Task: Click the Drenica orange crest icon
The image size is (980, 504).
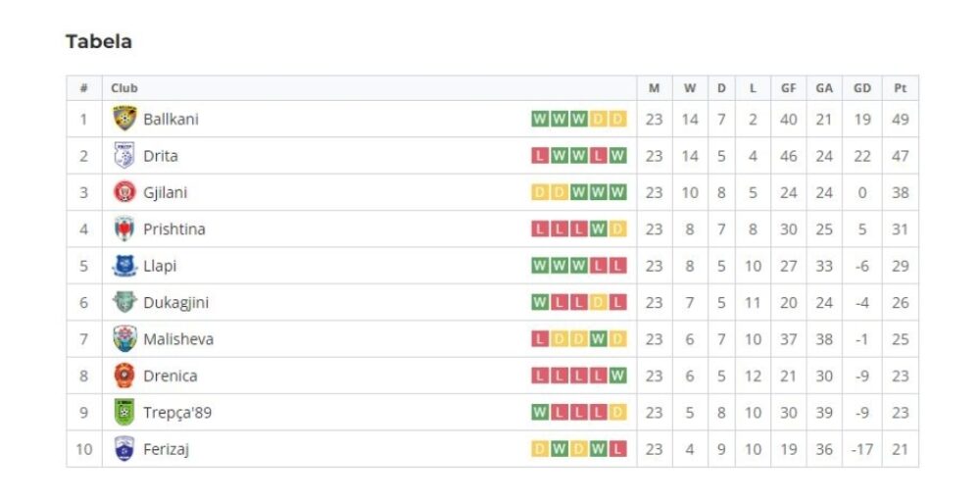Action: pos(124,376)
